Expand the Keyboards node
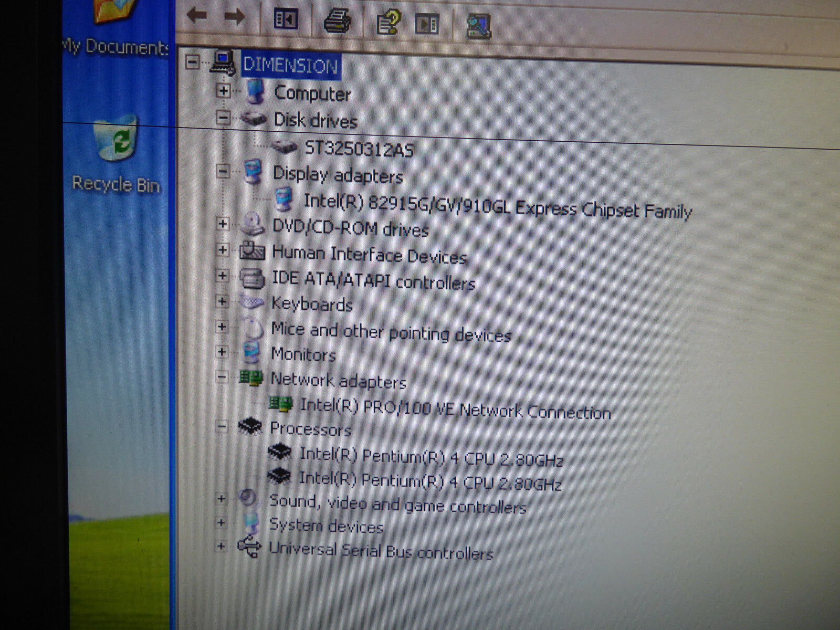The height and width of the screenshot is (630, 840). (x=222, y=301)
